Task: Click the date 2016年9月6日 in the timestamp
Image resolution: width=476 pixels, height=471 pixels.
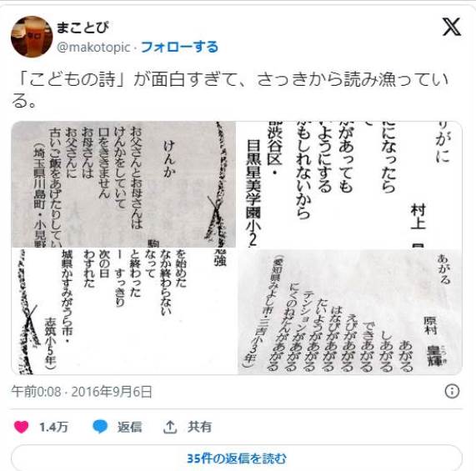Action: pos(112,392)
